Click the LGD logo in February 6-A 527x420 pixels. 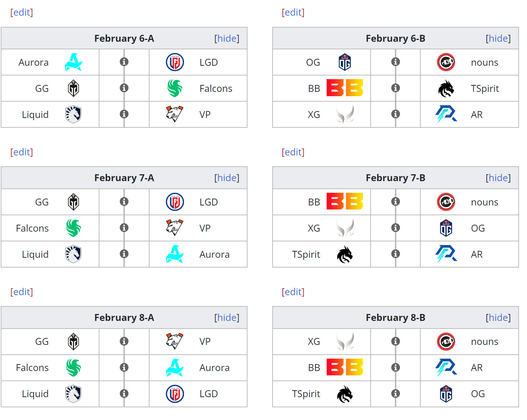click(175, 62)
